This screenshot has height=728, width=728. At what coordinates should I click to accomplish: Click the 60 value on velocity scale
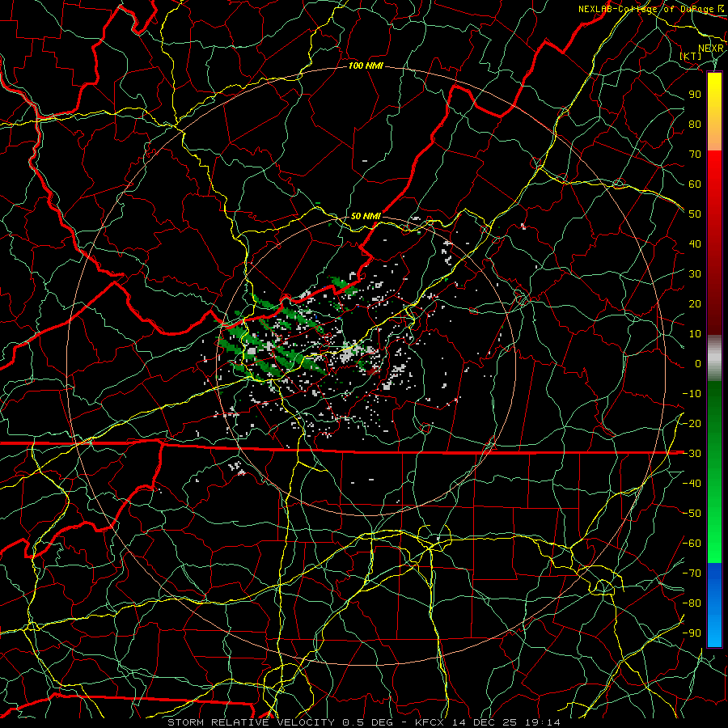click(695, 184)
